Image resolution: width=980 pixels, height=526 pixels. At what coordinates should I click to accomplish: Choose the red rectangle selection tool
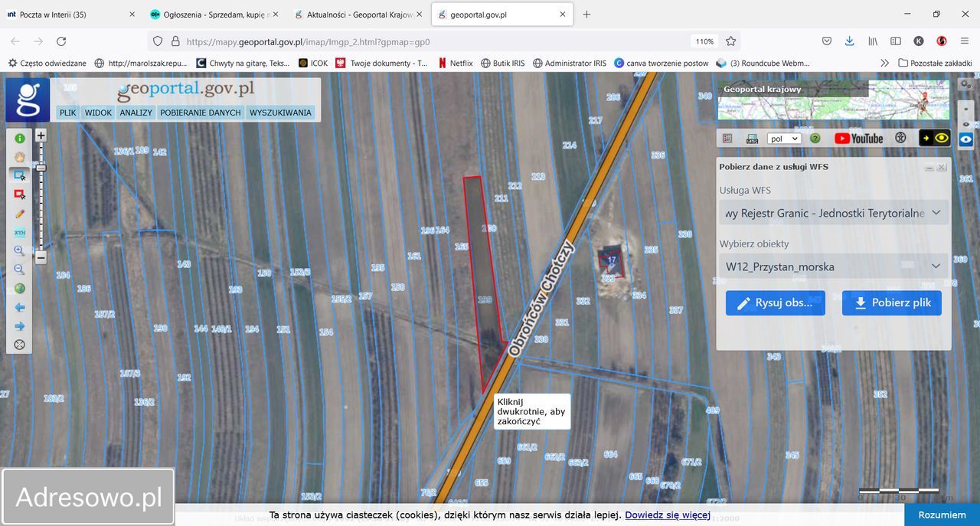pyautogui.click(x=20, y=194)
